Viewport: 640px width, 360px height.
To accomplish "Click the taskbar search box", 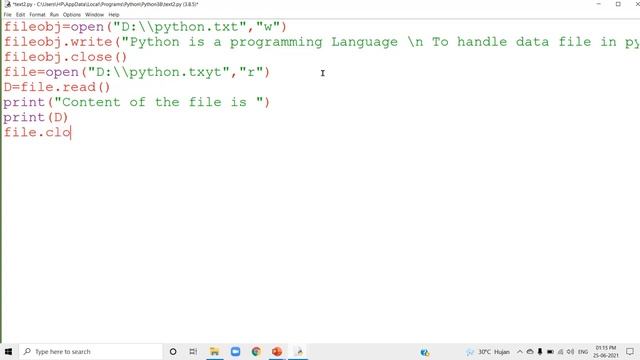I will [91, 351].
